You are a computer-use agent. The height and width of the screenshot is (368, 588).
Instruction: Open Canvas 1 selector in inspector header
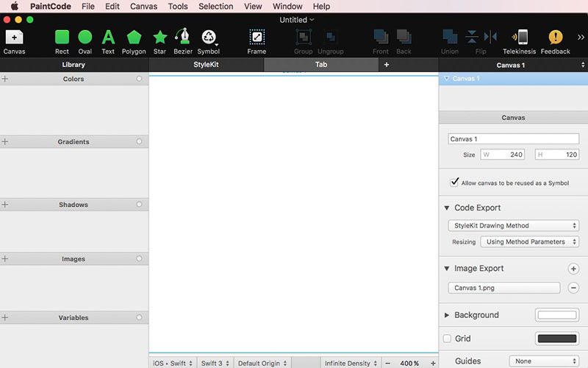click(513, 65)
